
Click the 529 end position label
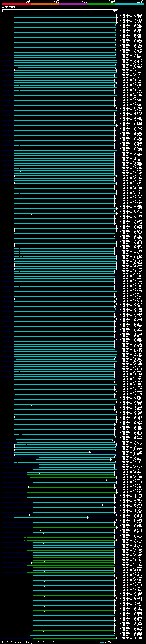click(115, 11)
